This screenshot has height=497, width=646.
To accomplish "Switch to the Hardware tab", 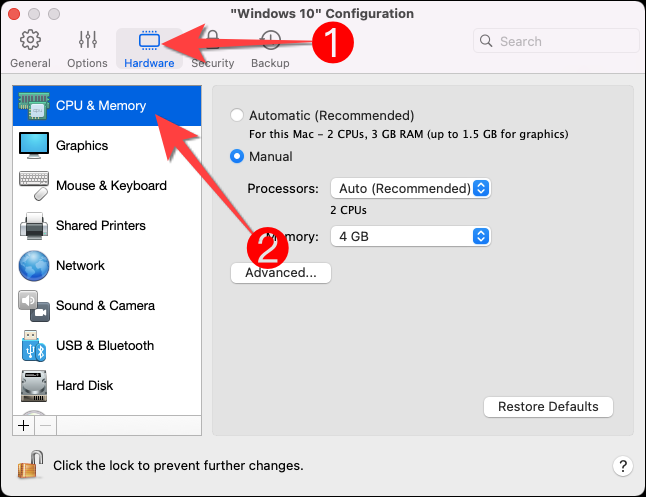I will pos(149,48).
